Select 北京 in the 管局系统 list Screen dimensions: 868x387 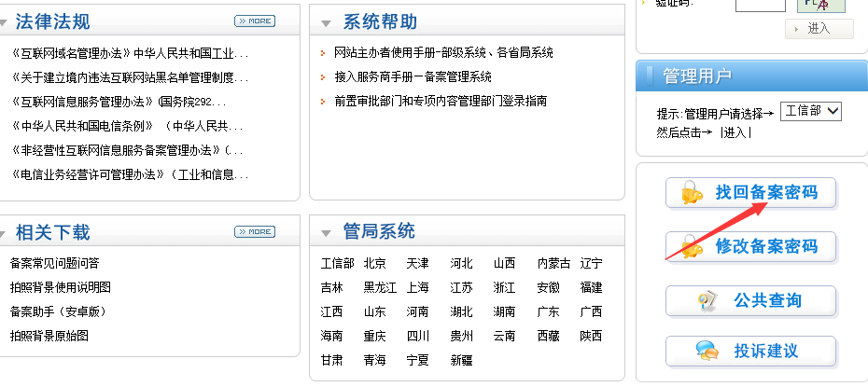tap(374, 263)
